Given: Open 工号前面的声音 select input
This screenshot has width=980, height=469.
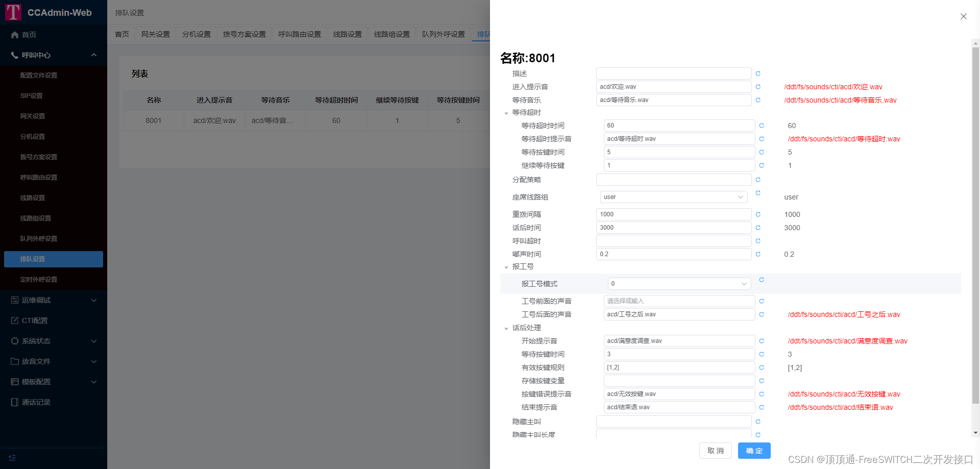Looking at the screenshot, I should tap(679, 301).
